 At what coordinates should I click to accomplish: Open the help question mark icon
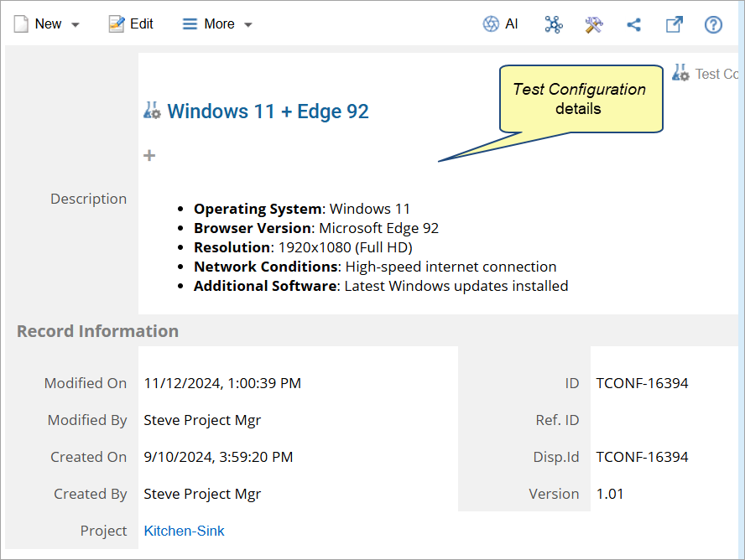point(713,24)
